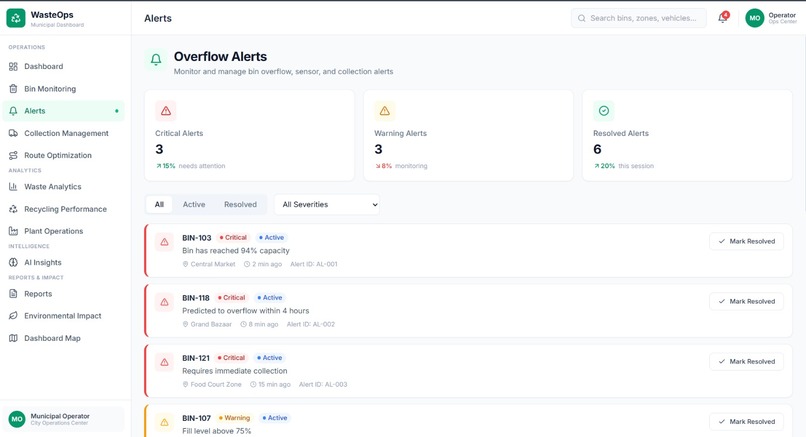Open the Dashboard sidebar icon

click(x=13, y=66)
